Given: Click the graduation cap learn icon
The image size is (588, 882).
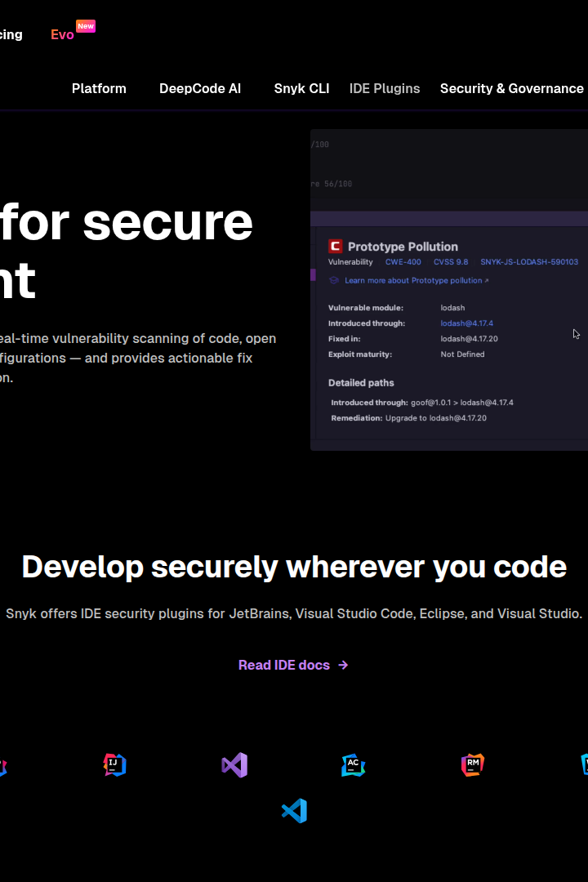Looking at the screenshot, I should point(334,280).
